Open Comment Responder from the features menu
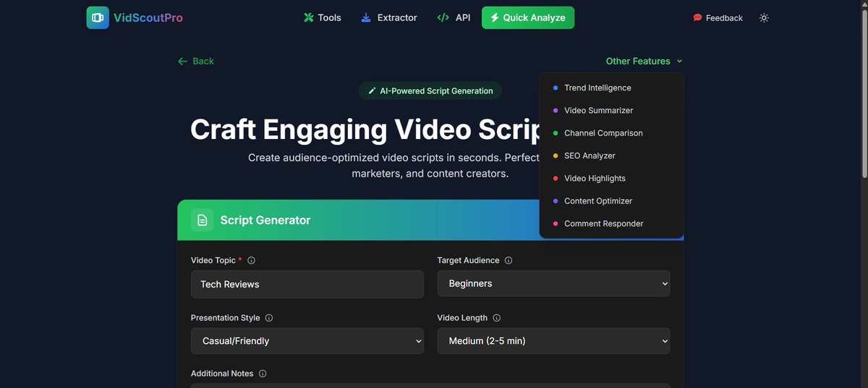 tap(611, 224)
